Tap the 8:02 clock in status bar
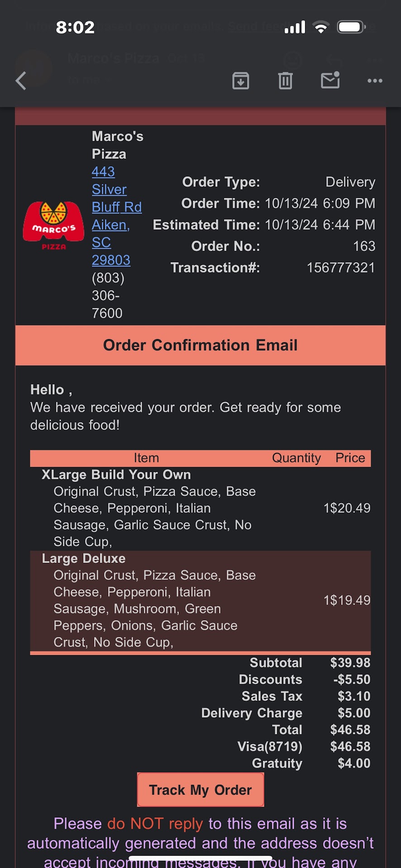Viewport: 401px width, 868px height. click(x=75, y=28)
